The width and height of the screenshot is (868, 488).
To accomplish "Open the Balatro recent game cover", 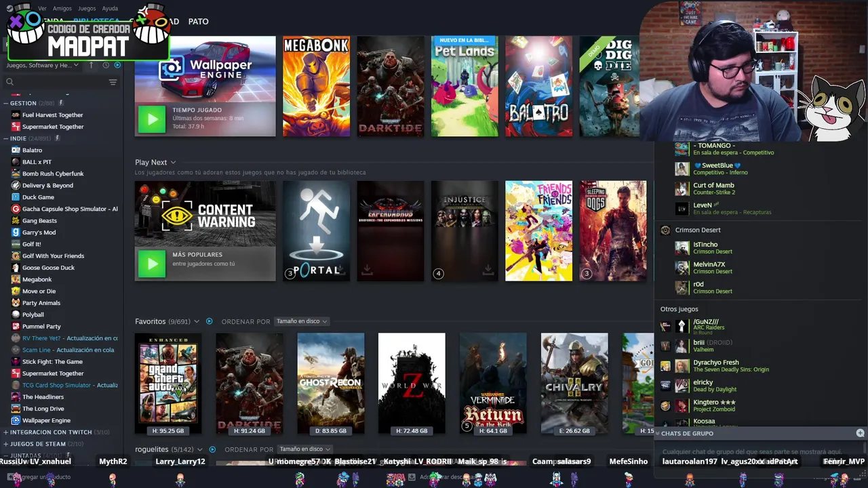I will (538, 86).
